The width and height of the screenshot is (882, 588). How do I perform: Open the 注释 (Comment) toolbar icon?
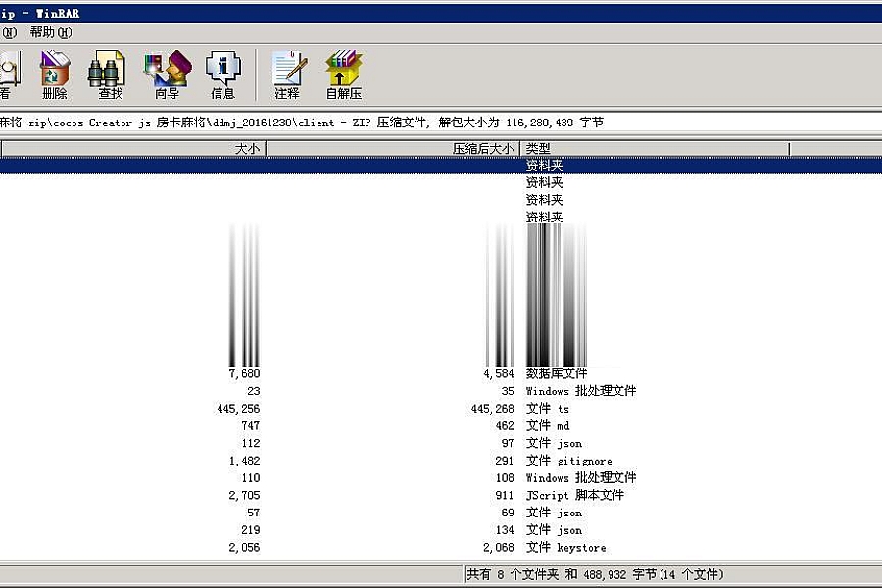tap(288, 74)
